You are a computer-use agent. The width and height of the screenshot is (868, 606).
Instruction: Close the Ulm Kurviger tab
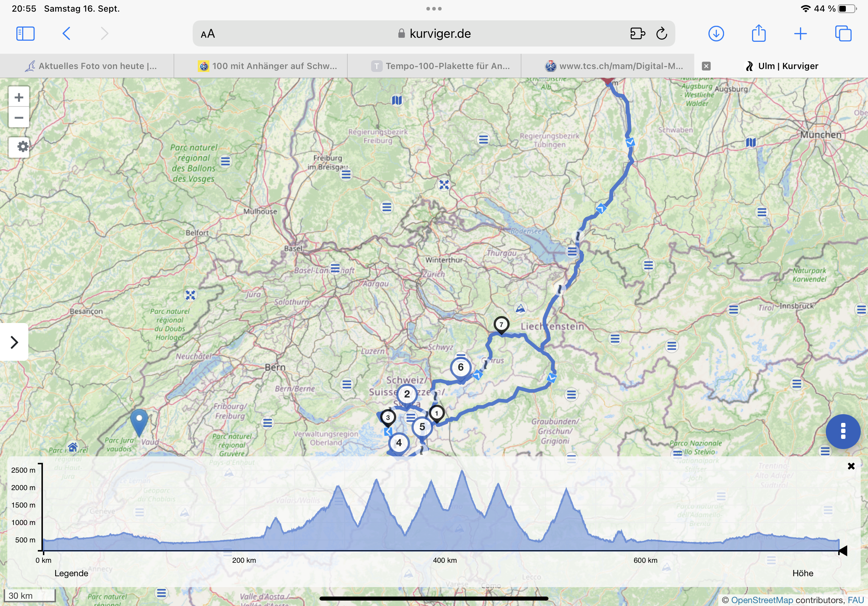click(x=706, y=66)
